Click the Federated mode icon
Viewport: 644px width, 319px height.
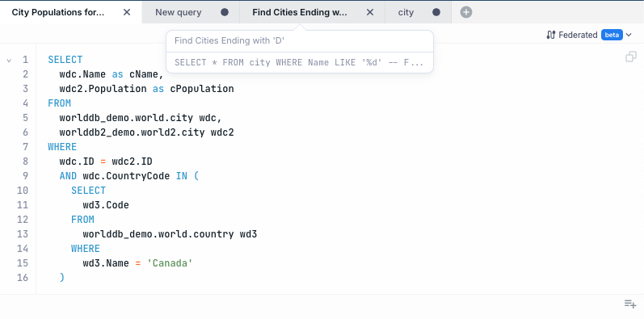pos(551,35)
